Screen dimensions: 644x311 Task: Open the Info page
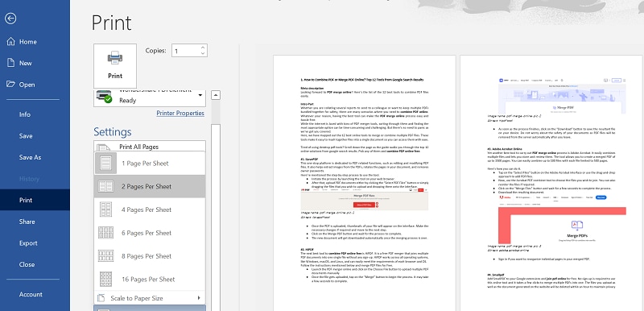(x=25, y=114)
